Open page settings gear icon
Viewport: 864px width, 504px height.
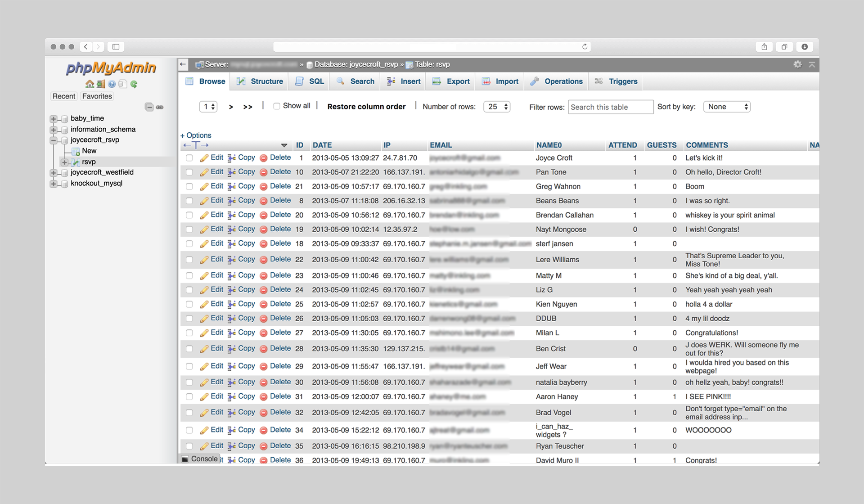797,64
